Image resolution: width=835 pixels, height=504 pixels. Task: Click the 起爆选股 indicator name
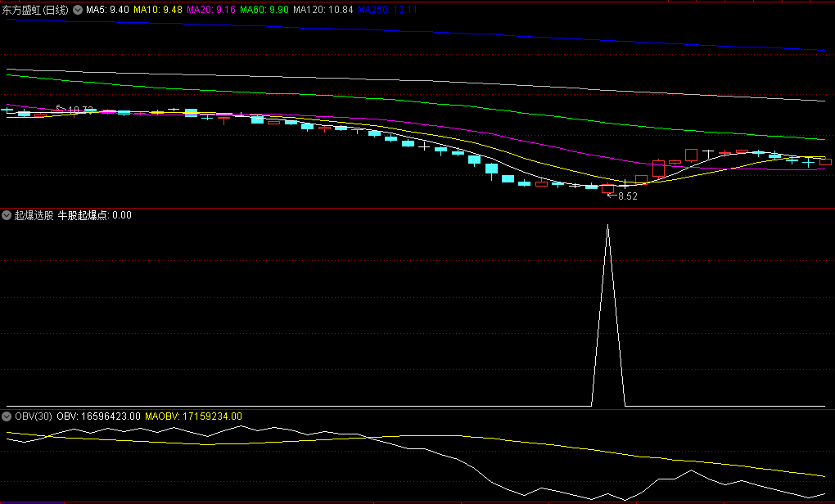point(34,215)
